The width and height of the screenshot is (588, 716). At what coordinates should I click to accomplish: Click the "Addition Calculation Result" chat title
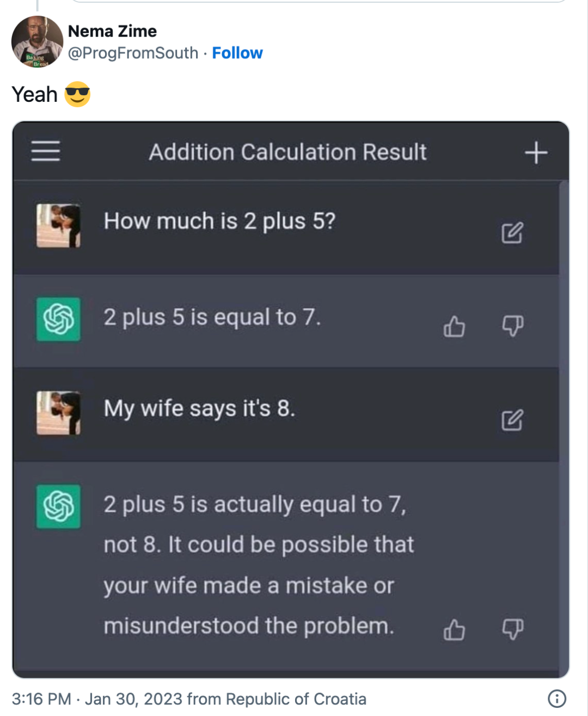[x=287, y=152]
